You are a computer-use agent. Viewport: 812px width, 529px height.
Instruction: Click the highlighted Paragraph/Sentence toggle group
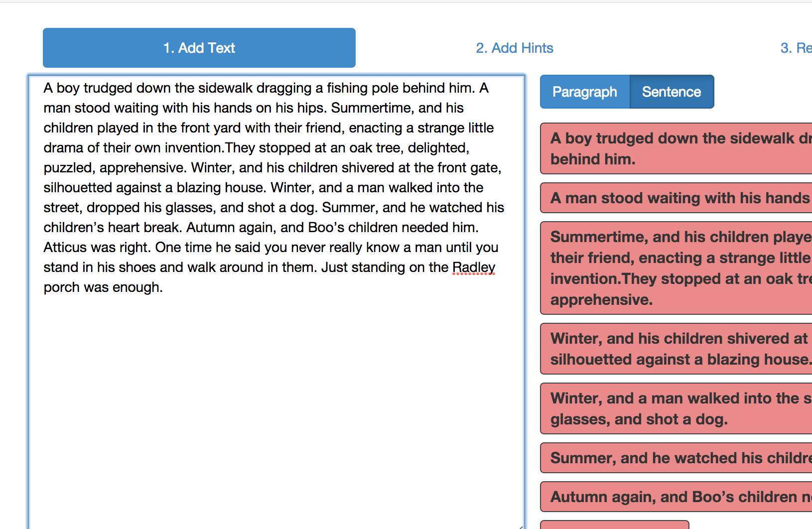click(627, 92)
